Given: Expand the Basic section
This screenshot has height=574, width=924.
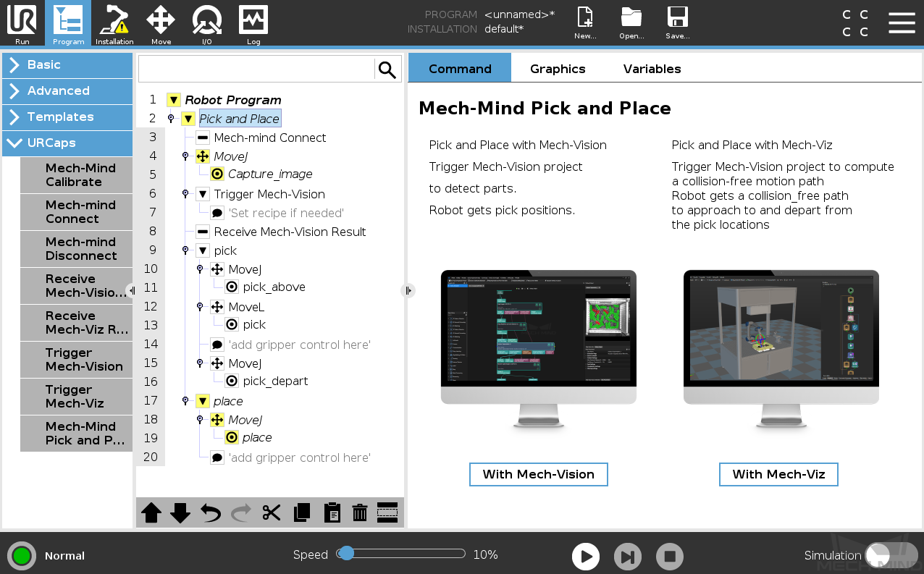Looking at the screenshot, I should pyautogui.click(x=67, y=64).
